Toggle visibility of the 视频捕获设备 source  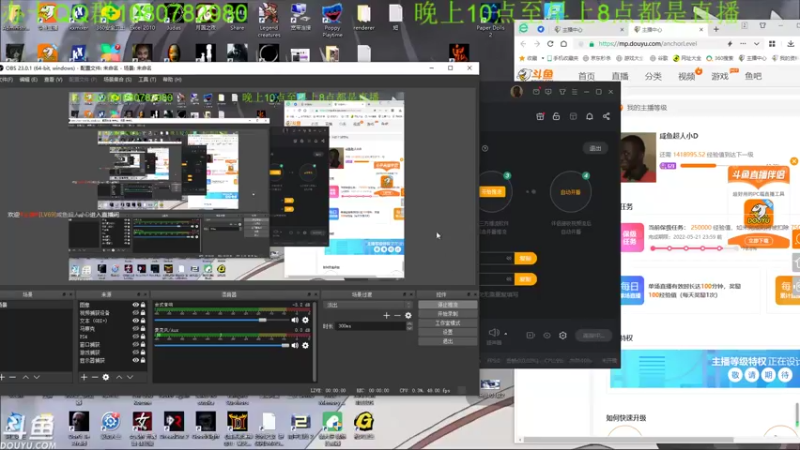pos(135,313)
